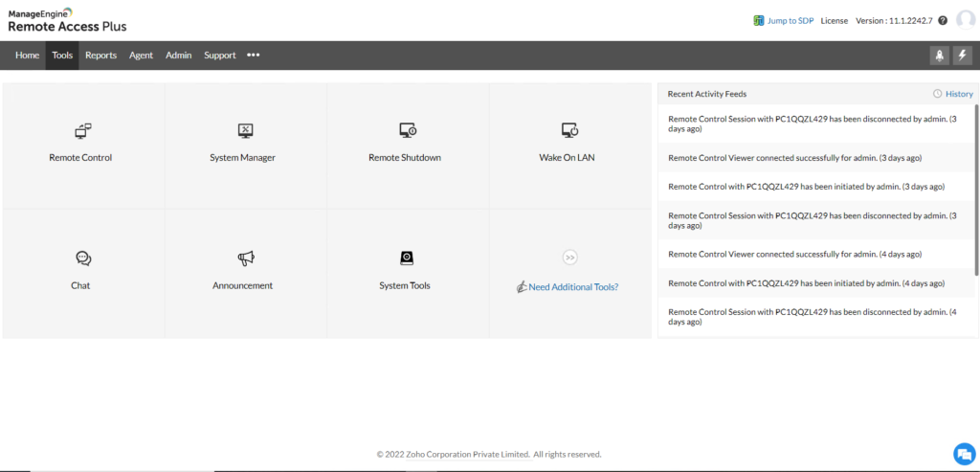Click the ManageEngine Remote Access Plus logo
The image size is (980, 472).
(67, 20)
